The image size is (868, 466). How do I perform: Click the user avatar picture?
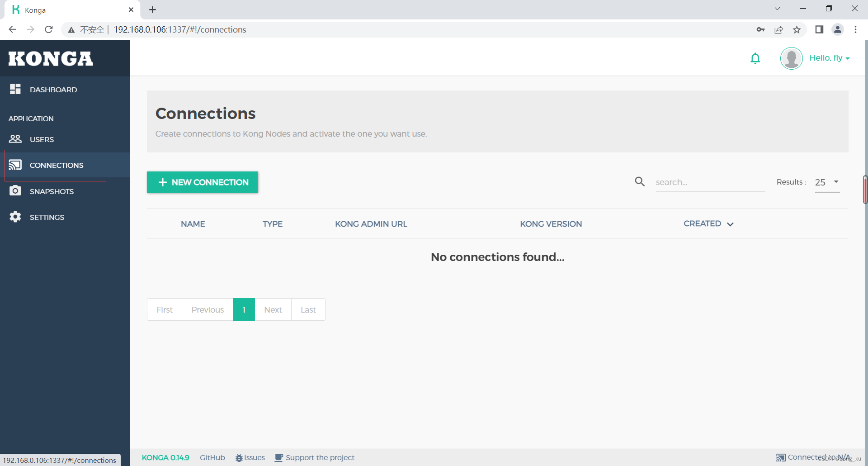(x=791, y=58)
